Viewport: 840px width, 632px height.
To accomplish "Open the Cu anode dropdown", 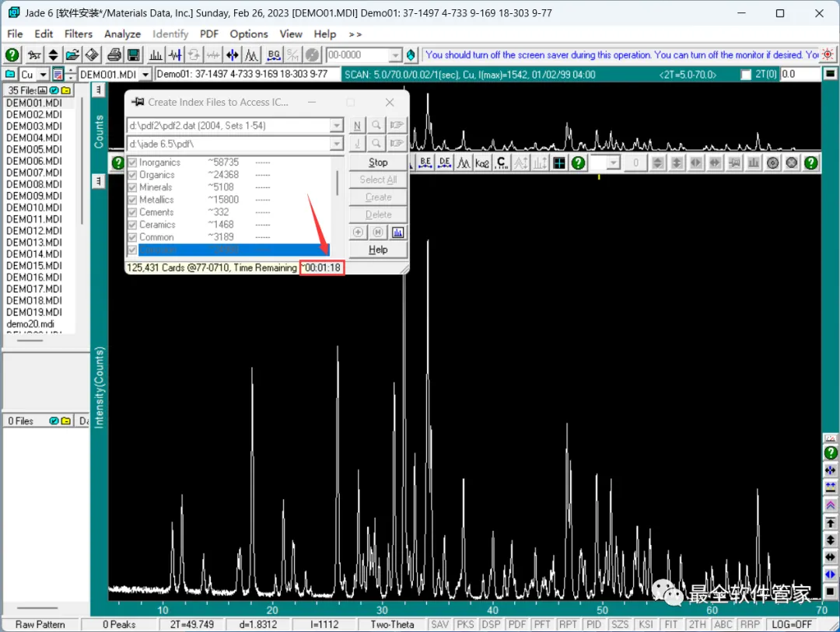I will (x=44, y=75).
